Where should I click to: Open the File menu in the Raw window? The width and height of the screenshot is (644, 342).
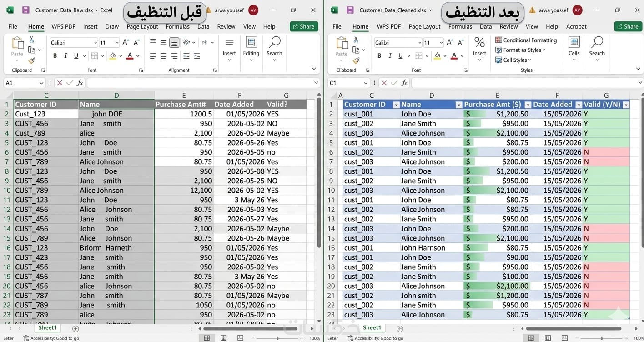coord(13,26)
